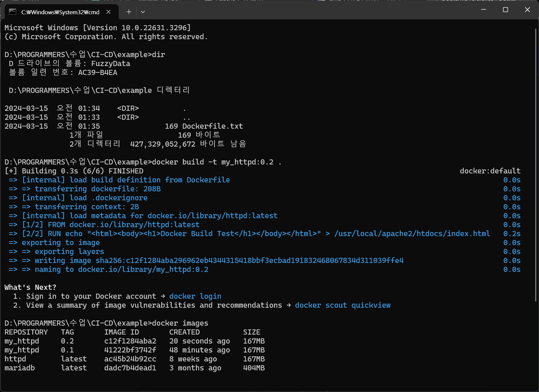Click the 'load metadata for docker.io/library/httpd:latest' line
The width and height of the screenshot is (539, 392).
coord(143,216)
